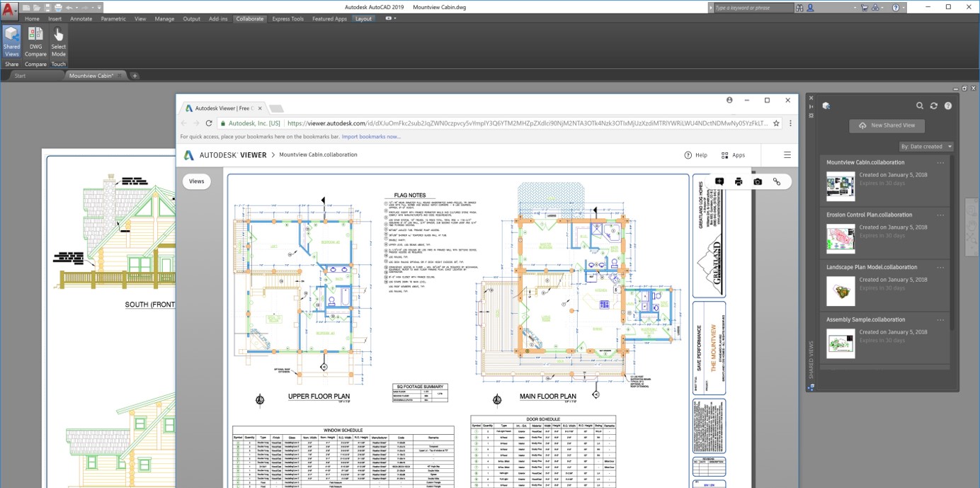Click the palette auto-hide icon
Image resolution: width=980 pixels, height=488 pixels.
point(811,107)
